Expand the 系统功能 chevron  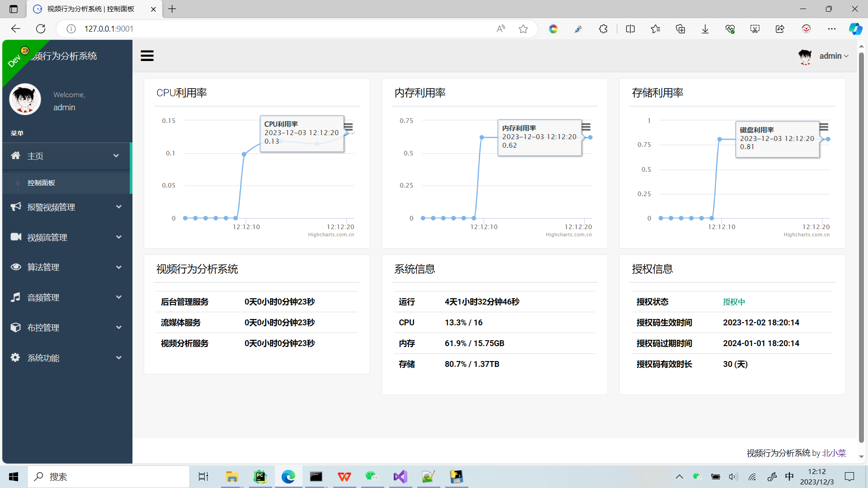click(x=119, y=357)
